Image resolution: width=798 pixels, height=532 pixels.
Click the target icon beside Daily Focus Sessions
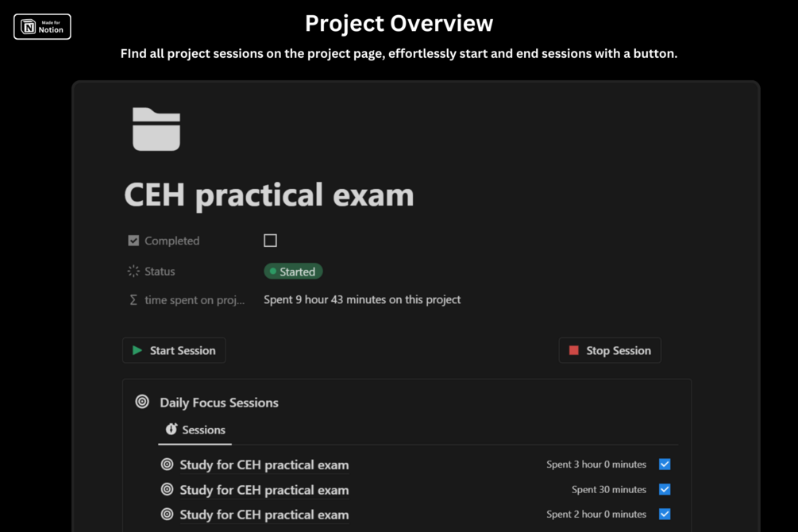[x=142, y=402]
